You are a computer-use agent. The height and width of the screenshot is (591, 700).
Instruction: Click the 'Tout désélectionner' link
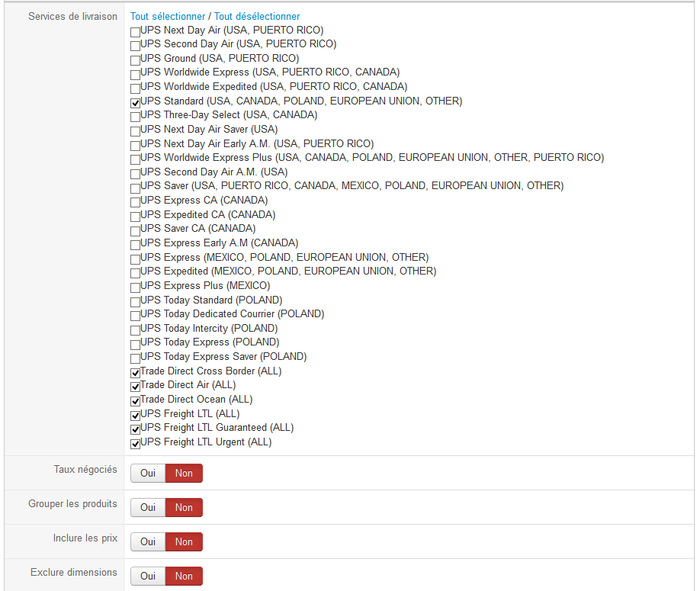pos(257,17)
